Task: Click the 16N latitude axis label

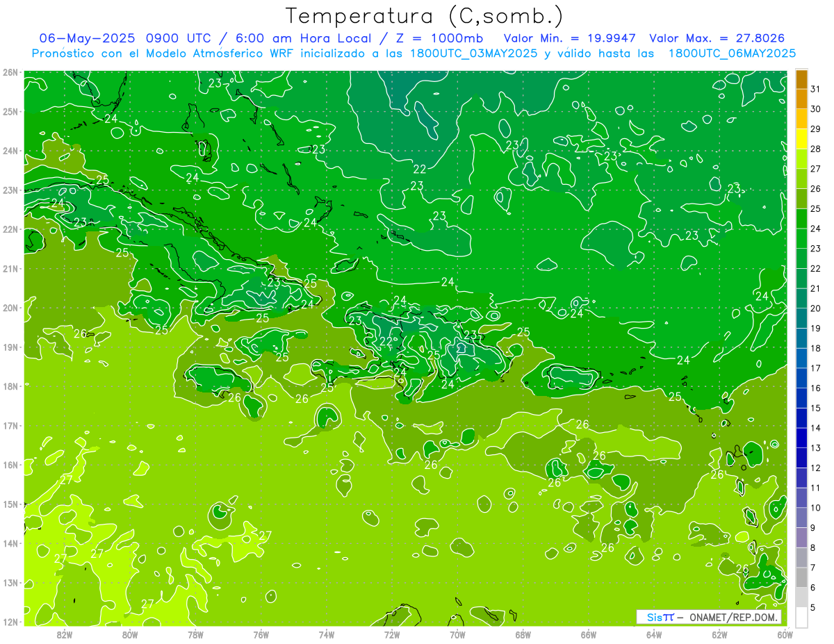Action: pos(10,465)
